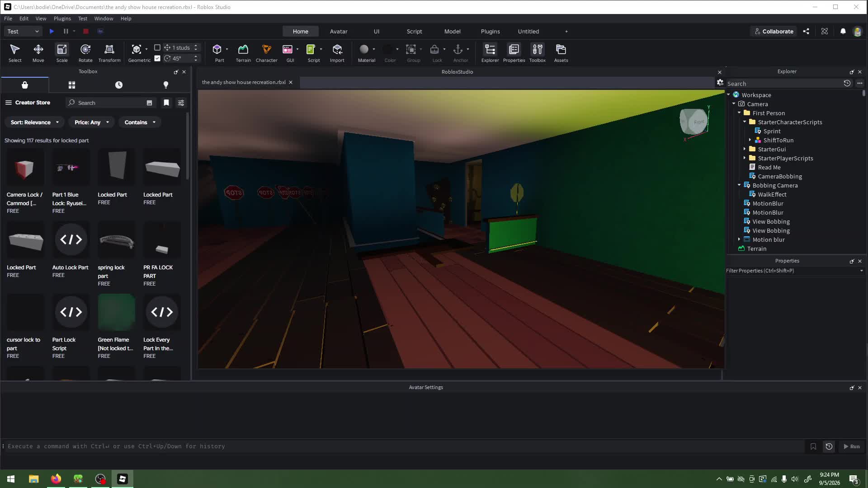868x488 pixels.
Task: Open the Windows Start menu
Action: tap(11, 479)
